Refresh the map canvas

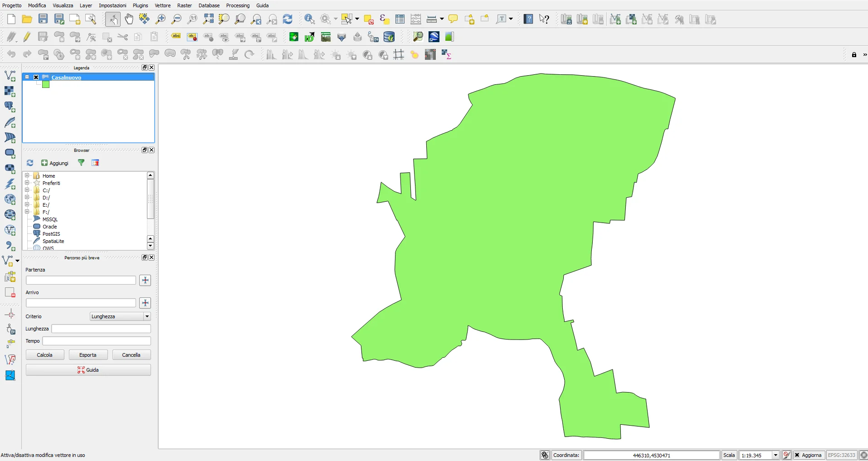pos(288,19)
